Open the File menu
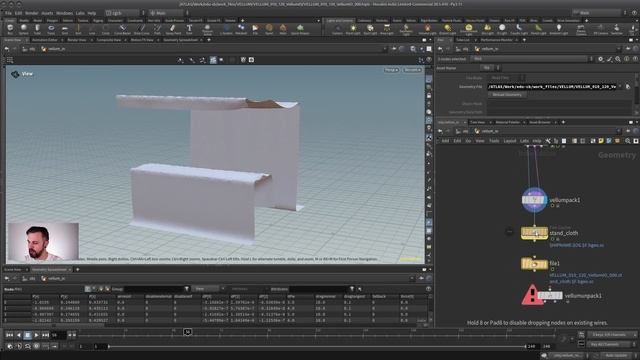Viewport: 640px width, 360px height. click(x=8, y=13)
